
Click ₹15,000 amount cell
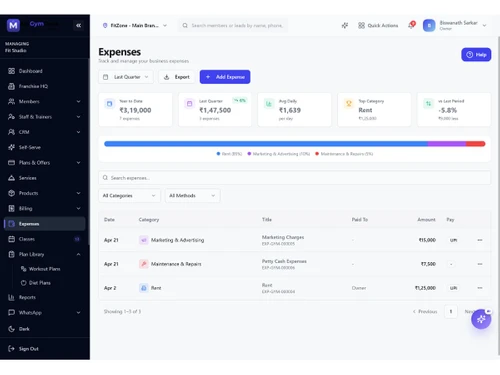tap(427, 240)
